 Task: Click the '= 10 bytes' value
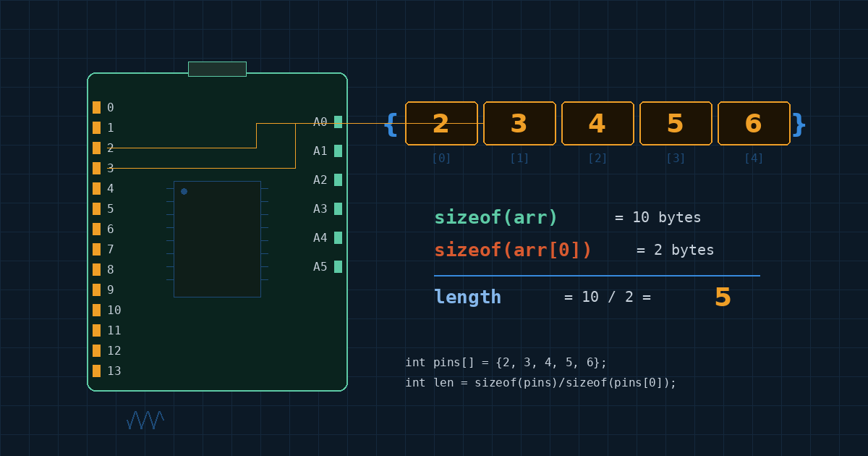click(658, 217)
